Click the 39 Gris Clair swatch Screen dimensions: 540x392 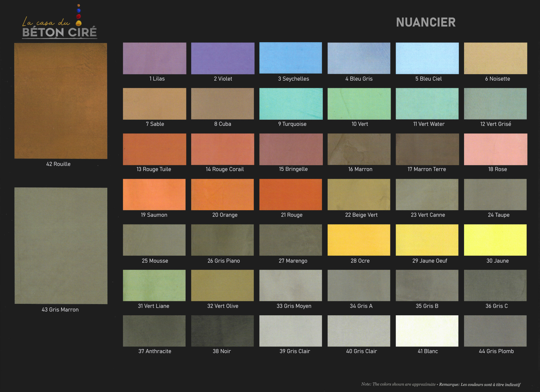click(x=291, y=331)
